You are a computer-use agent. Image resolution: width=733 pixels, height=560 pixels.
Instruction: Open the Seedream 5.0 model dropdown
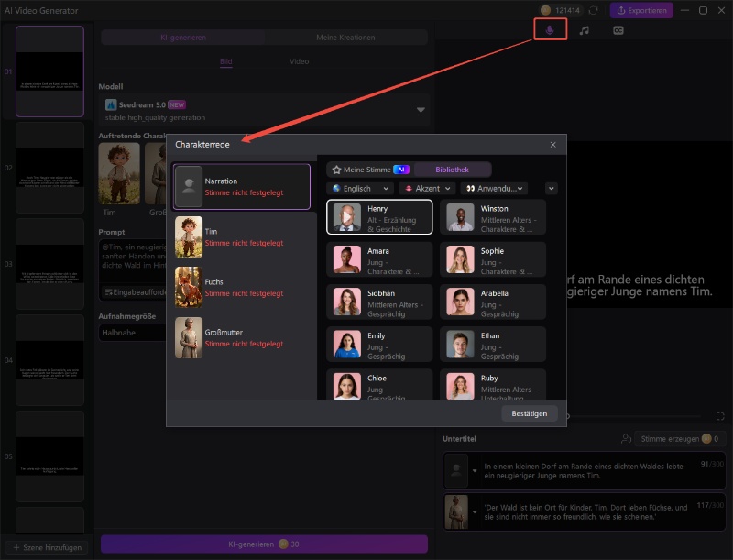(421, 110)
